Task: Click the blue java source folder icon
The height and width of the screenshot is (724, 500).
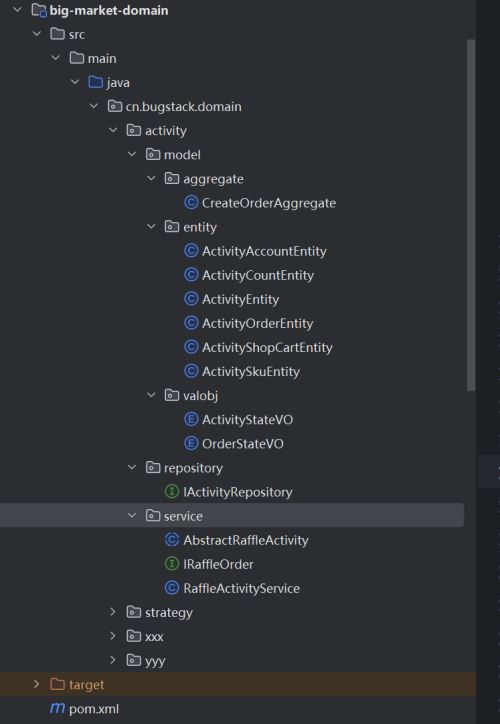Action: coord(96,82)
